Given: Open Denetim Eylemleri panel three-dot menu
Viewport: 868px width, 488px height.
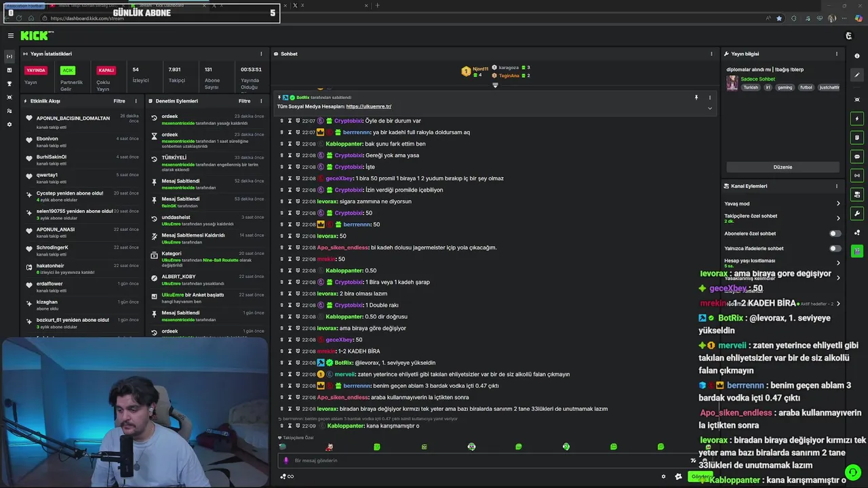Looking at the screenshot, I should (x=261, y=101).
